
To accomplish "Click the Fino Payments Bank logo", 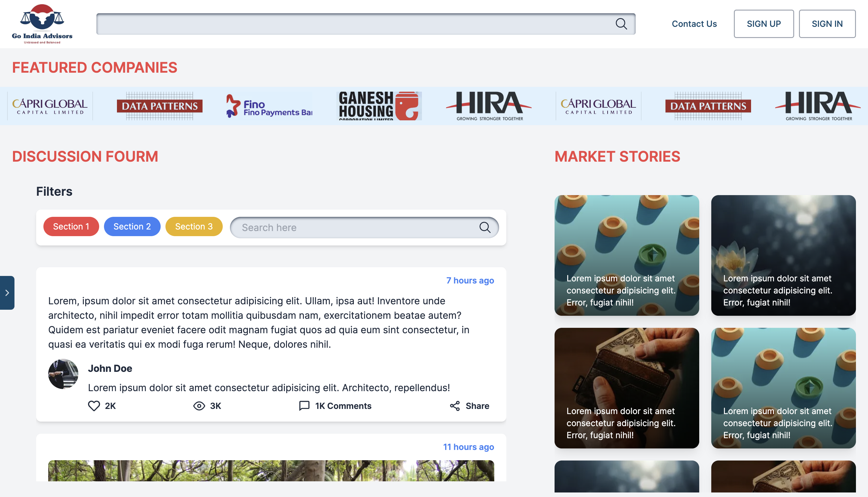I will click(x=269, y=106).
